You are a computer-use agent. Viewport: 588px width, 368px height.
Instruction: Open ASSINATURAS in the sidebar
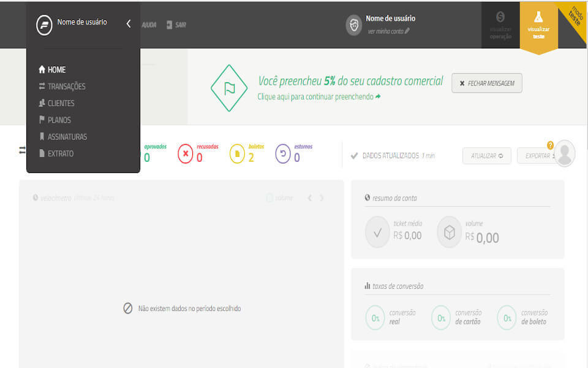[63, 137]
